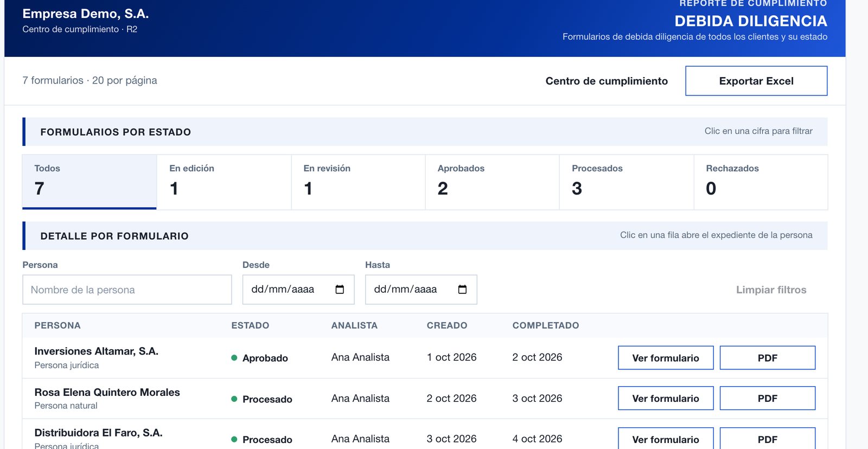Open the Rosa Elena Quintero Morales record name
The height and width of the screenshot is (449, 868).
coord(107,392)
